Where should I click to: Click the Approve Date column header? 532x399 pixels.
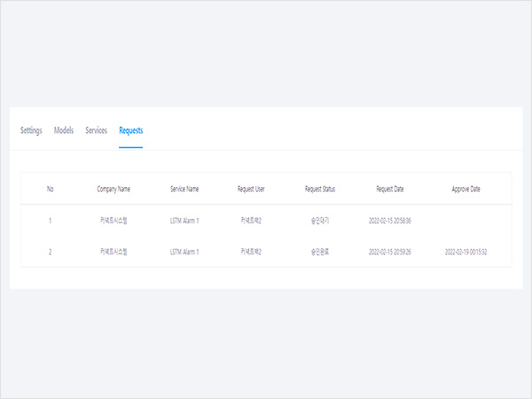(465, 189)
